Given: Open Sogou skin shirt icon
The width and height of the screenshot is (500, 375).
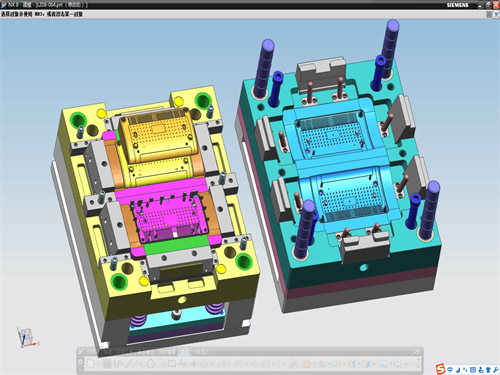Looking at the screenshot, I should point(488,370).
